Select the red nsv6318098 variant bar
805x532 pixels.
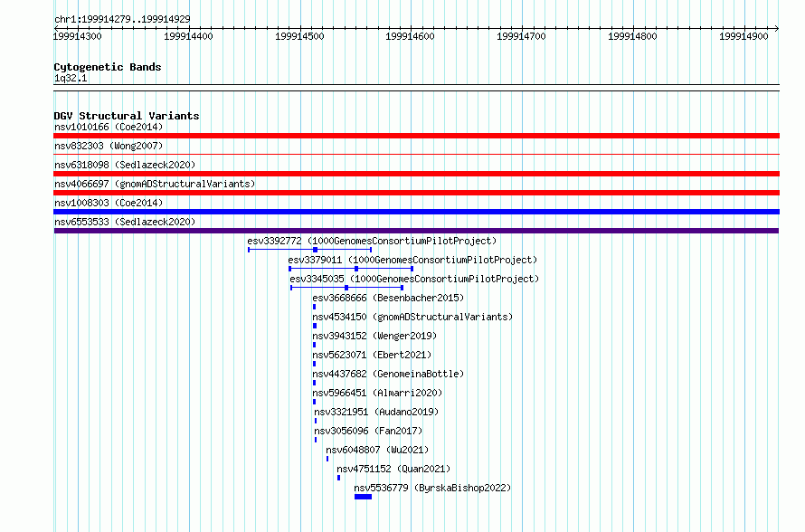[x=416, y=174]
